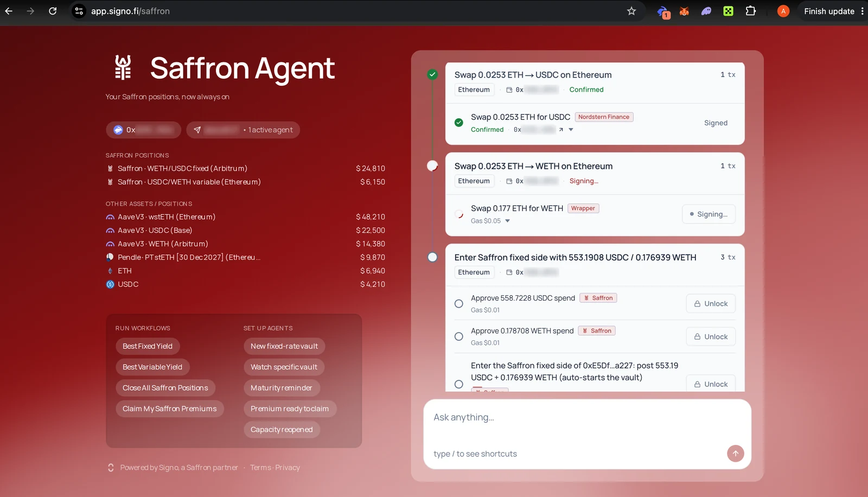Set up New fixed-rate vault agent

284,346
